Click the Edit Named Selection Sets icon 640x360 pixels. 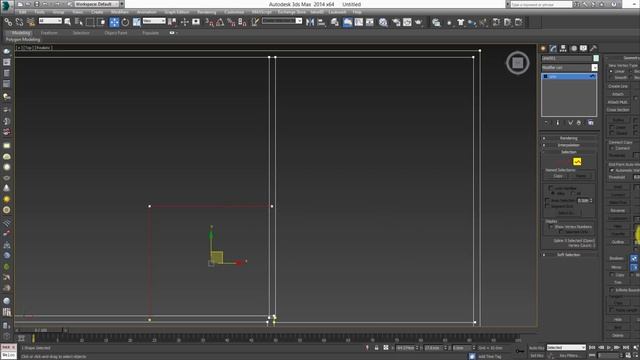(255, 22)
